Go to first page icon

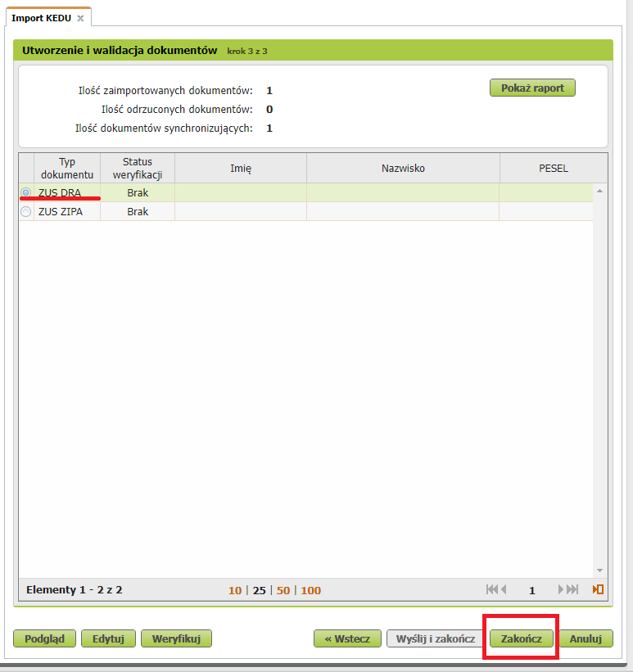(492, 589)
